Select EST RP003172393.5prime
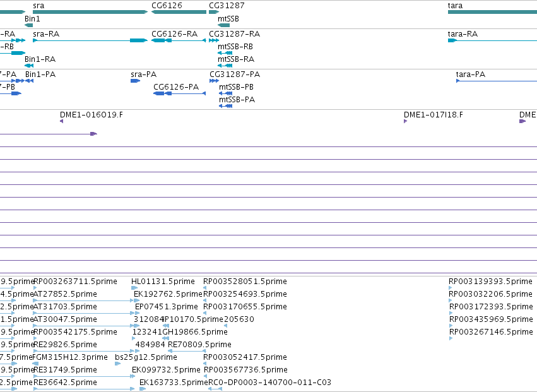 click(x=491, y=307)
